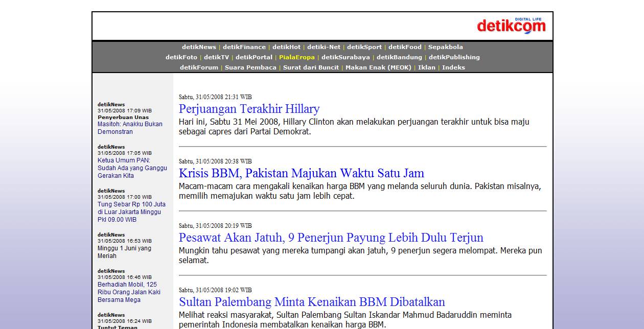Open Sultan Palembang Minta Kenaikan BBM headline

pyautogui.click(x=312, y=302)
